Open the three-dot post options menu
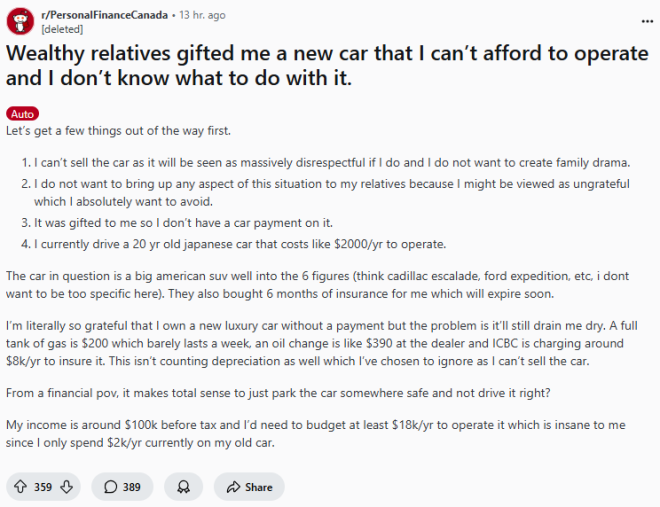 [x=647, y=22]
